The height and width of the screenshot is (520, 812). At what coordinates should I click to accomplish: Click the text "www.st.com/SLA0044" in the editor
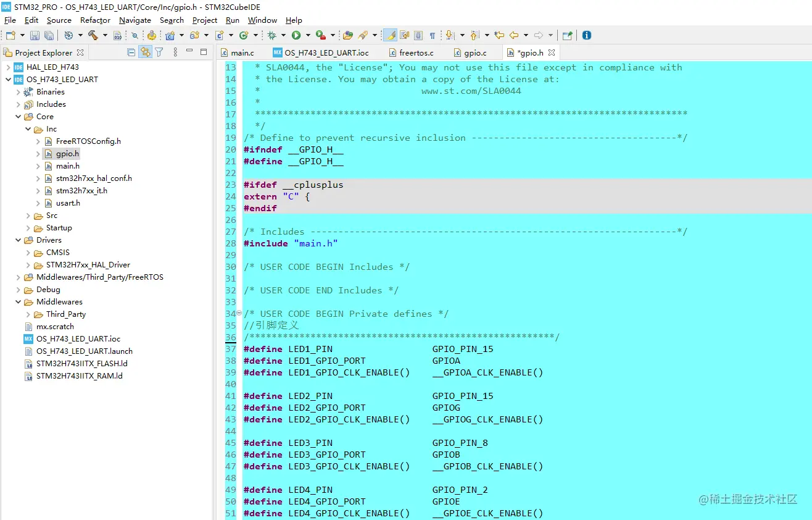(471, 91)
